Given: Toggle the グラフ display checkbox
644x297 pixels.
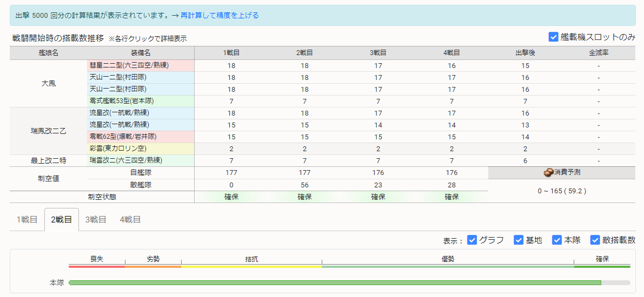Looking at the screenshot, I should pos(472,240).
